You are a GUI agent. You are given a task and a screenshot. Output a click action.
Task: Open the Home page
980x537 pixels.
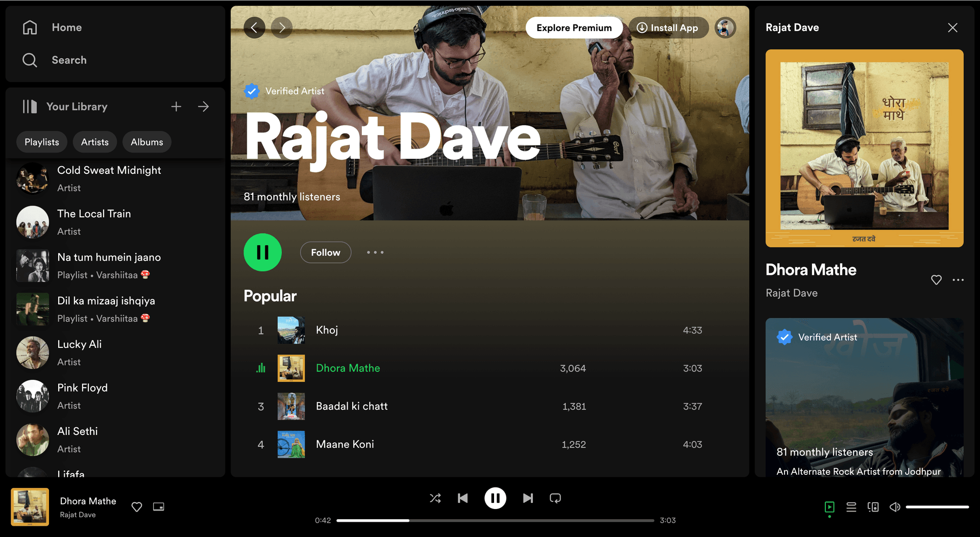[52, 28]
